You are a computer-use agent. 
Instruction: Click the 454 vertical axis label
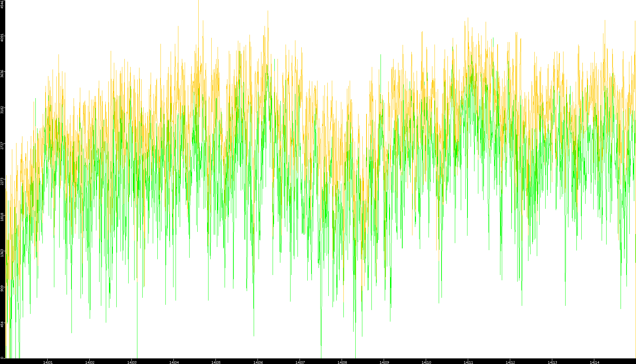coord(2,324)
